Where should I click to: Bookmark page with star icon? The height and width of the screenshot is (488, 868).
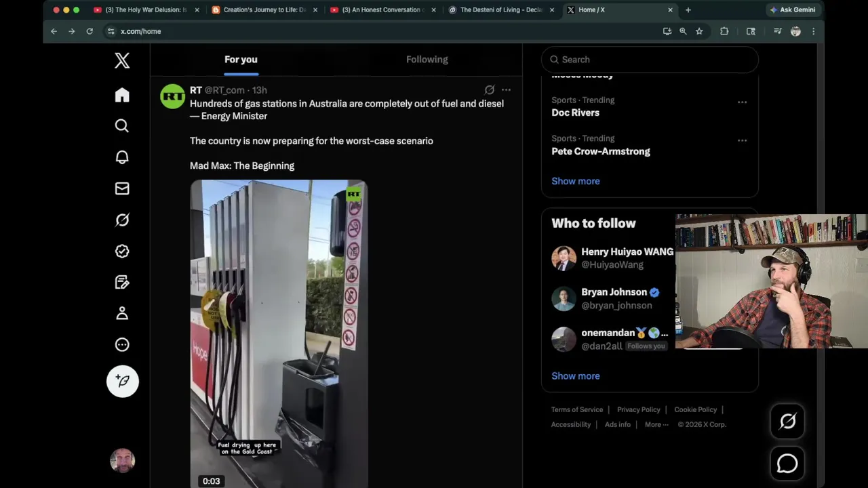699,31
